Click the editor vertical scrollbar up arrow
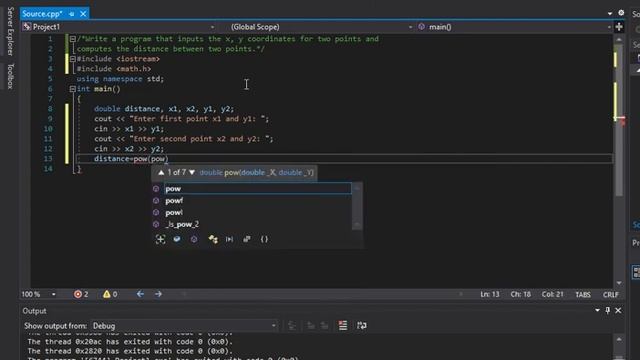This screenshot has height=360, width=640. pos(619,40)
